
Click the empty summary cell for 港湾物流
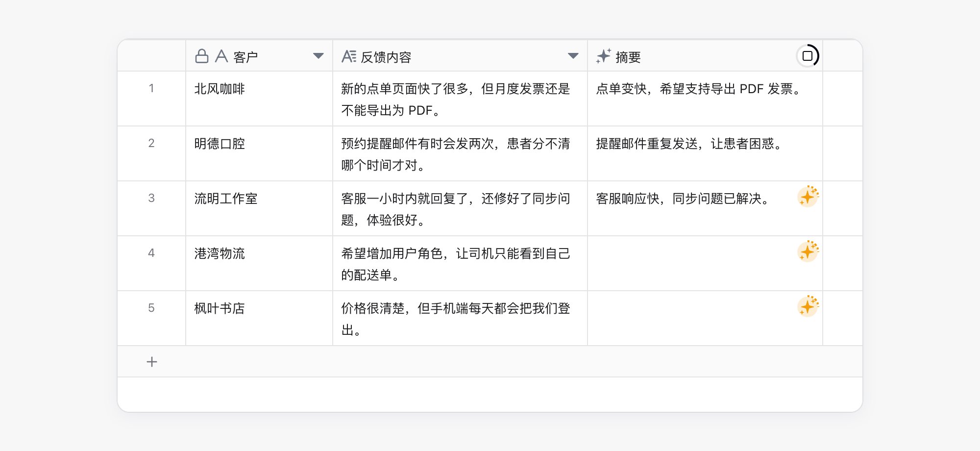[705, 263]
